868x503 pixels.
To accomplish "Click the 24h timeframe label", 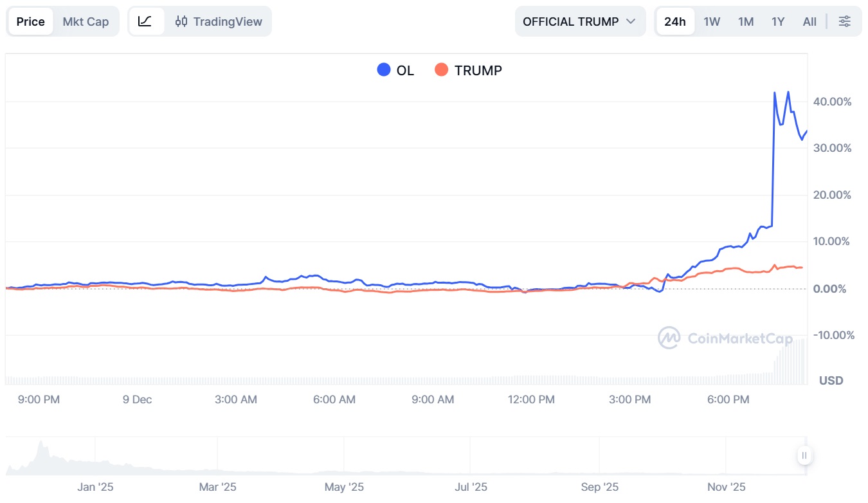I will [x=675, y=21].
